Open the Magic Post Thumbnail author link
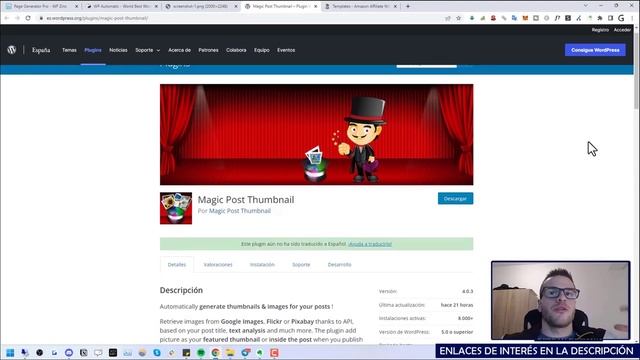 240,211
